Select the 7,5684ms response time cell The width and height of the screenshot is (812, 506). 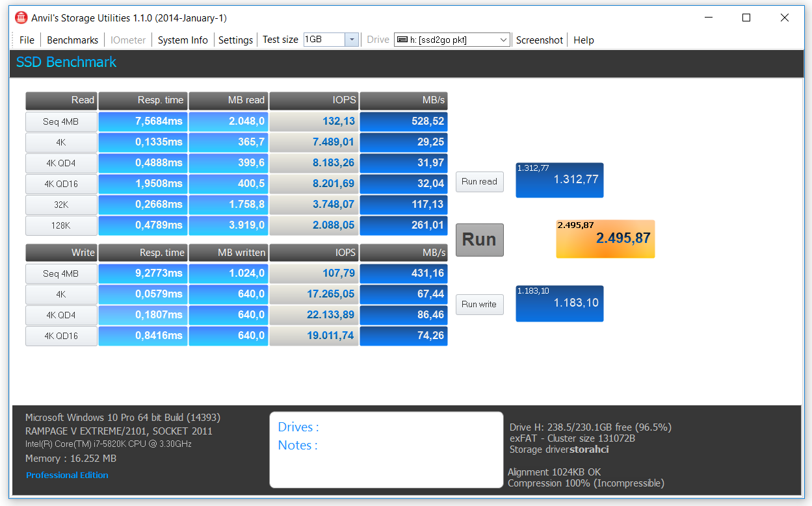click(143, 121)
